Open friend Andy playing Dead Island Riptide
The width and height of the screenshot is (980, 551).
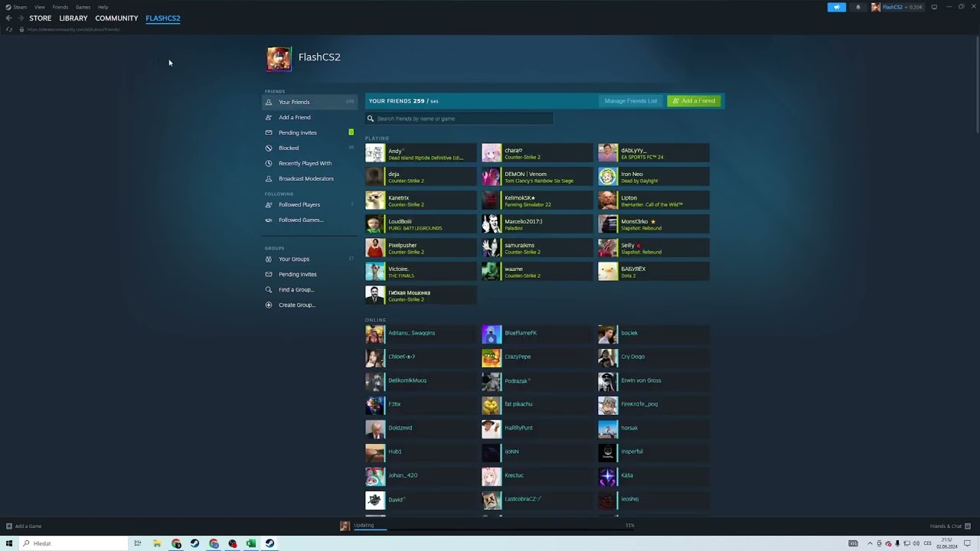(x=420, y=154)
